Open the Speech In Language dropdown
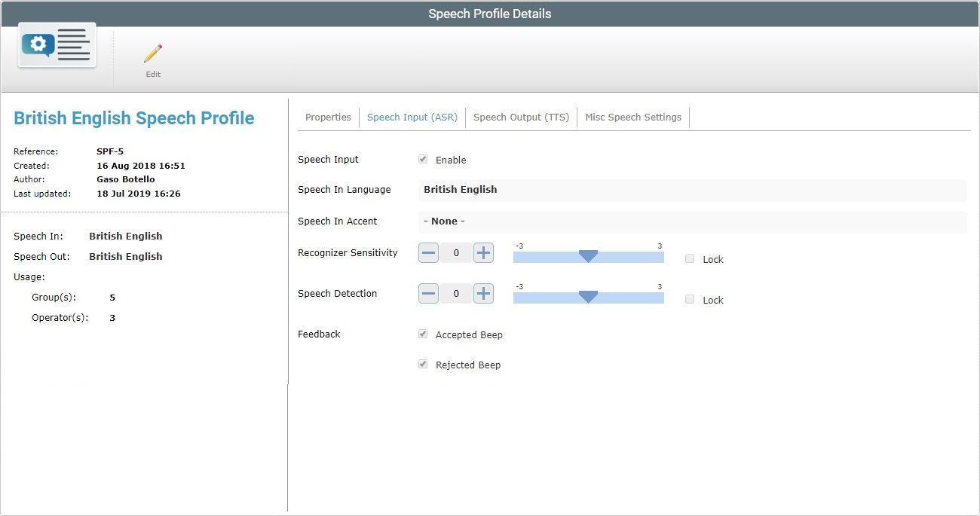Viewport: 980px width, 516px height. pos(692,190)
